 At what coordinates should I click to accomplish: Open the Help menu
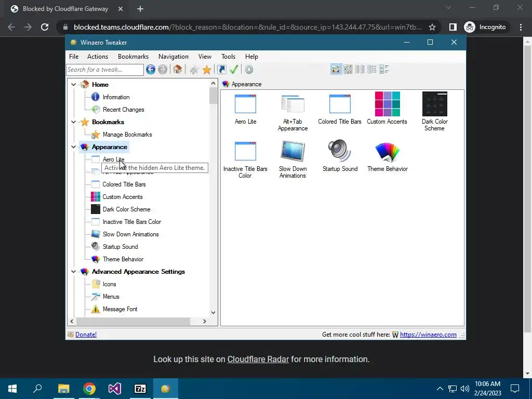click(252, 57)
